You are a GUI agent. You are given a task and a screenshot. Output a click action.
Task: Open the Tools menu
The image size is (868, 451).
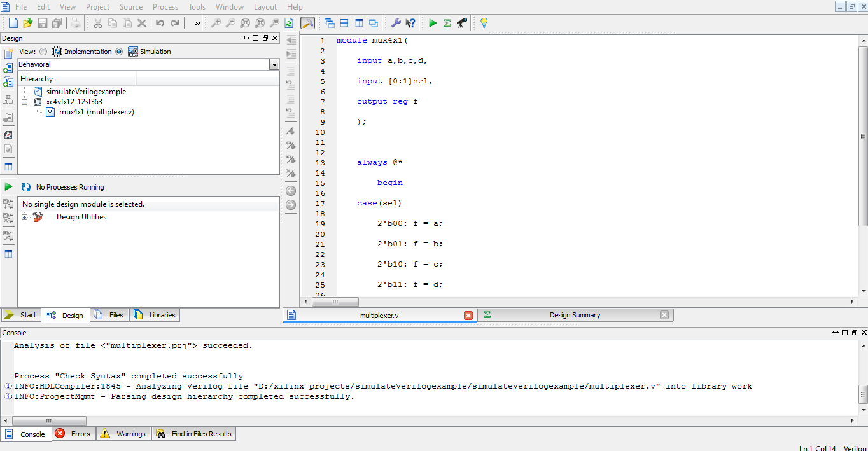pyautogui.click(x=197, y=7)
